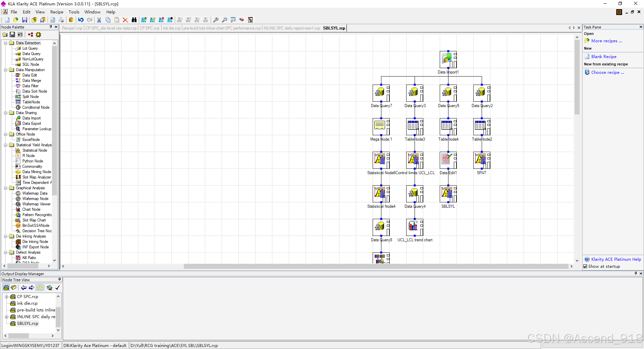Click the Undo arrow in main toolbar
644x349 pixels.
point(81,20)
